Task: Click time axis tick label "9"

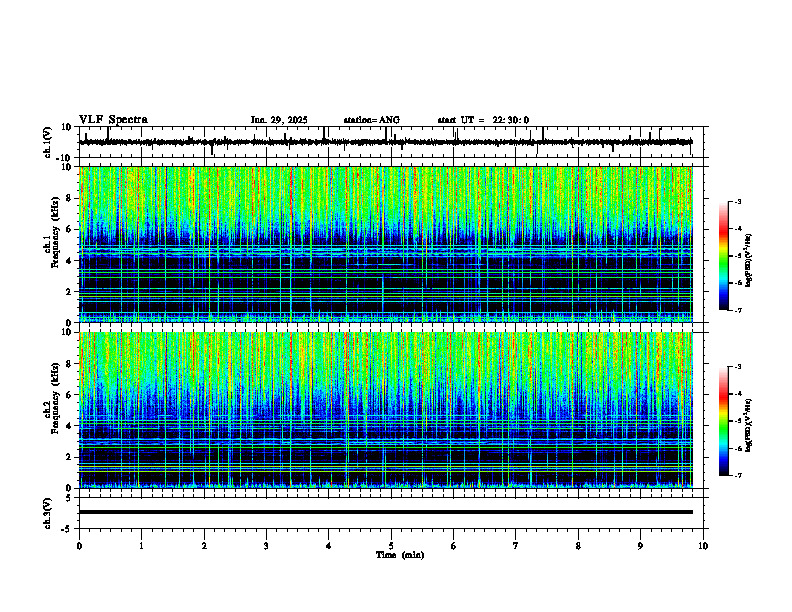Action: pos(640,546)
